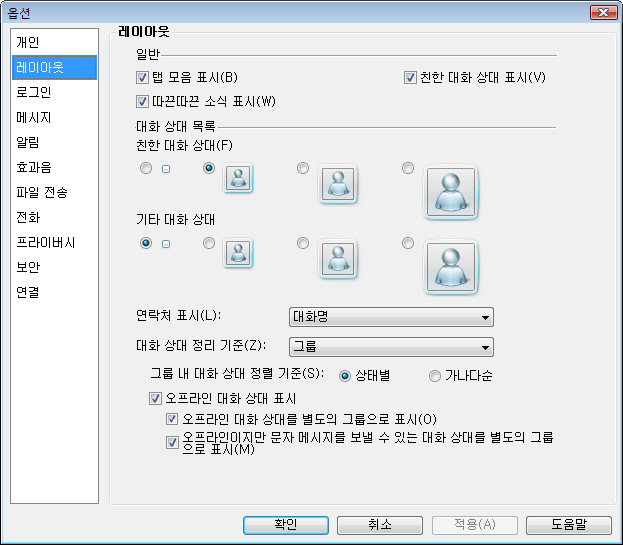623x545 pixels.
Task: Open the 개인 options category
Action: coord(54,42)
